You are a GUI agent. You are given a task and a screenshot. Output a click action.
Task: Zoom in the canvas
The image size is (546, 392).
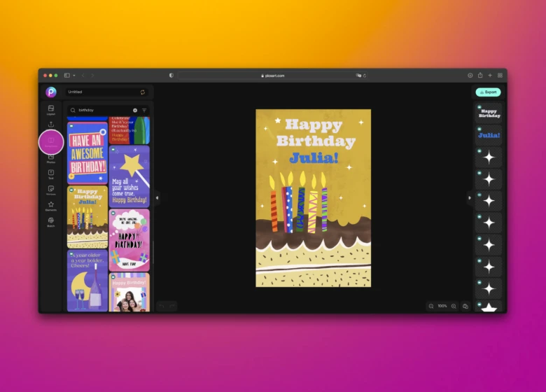[454, 306]
